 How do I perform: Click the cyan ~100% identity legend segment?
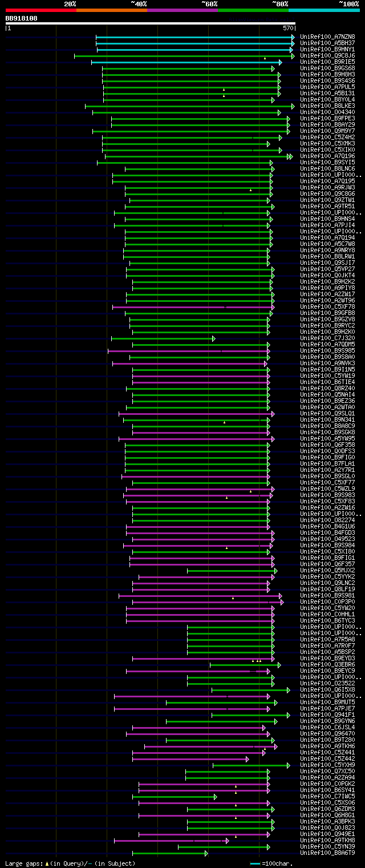pos(324,10)
